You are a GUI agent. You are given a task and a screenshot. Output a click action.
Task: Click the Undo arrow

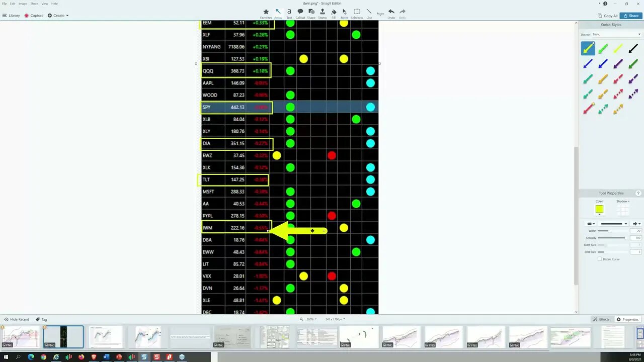391,13
